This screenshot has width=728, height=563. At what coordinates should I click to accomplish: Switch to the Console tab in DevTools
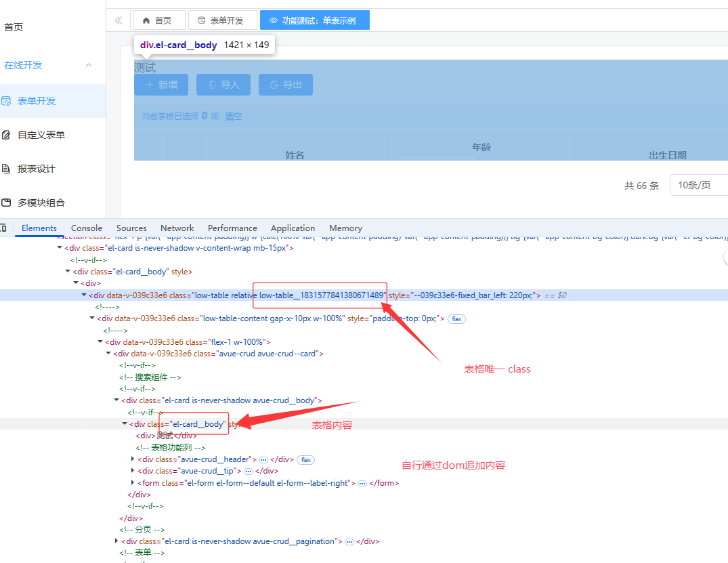(x=87, y=228)
